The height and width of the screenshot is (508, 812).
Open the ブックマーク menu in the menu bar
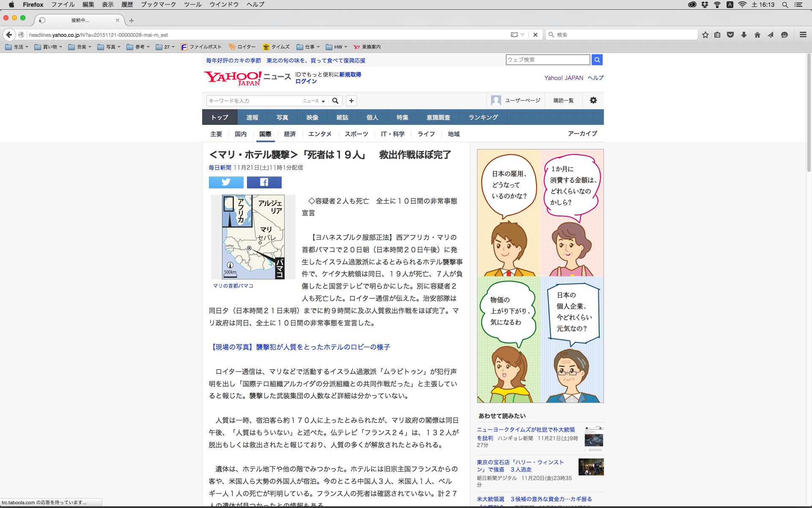158,5
